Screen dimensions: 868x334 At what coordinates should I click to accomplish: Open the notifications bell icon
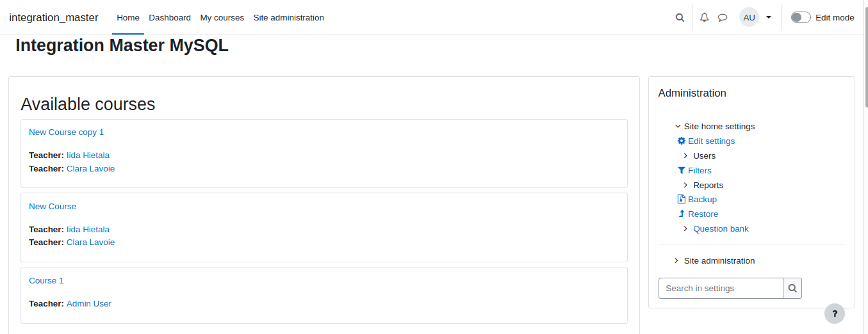click(704, 18)
